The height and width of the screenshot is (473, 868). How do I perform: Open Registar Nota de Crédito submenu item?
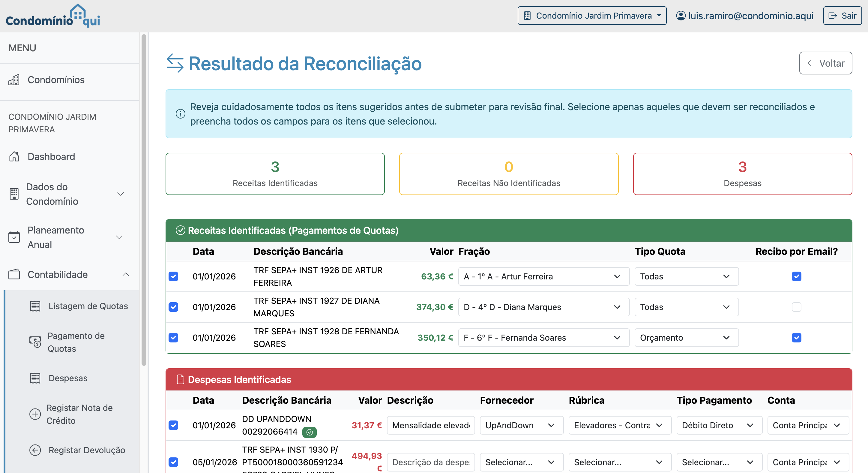[72, 414]
